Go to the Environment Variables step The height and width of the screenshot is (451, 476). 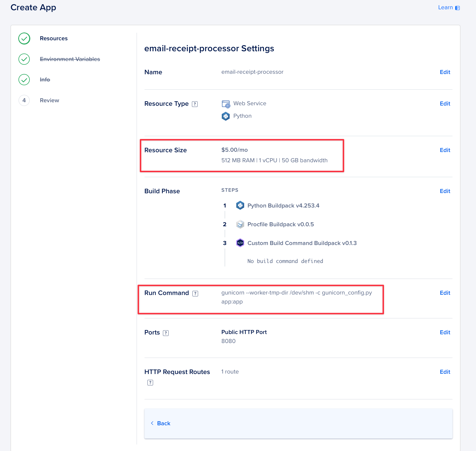click(x=70, y=59)
